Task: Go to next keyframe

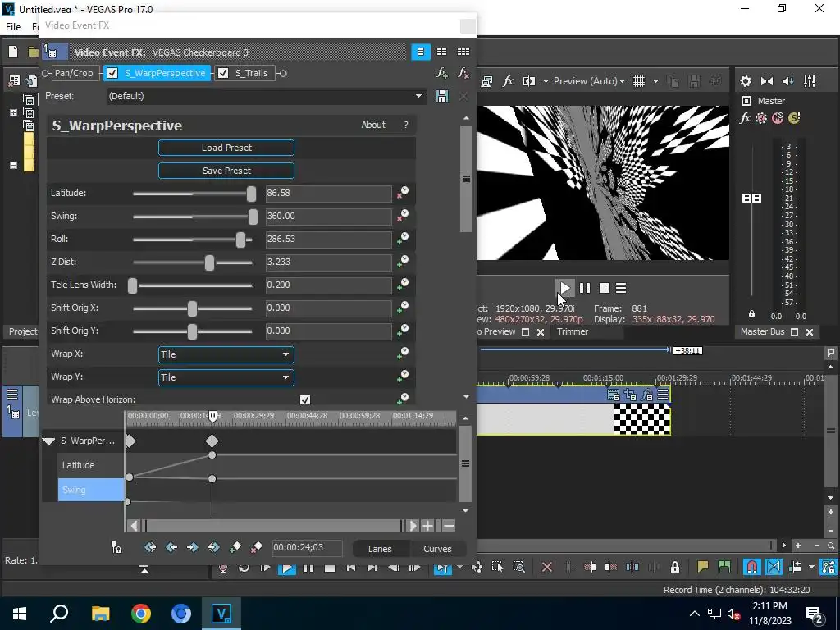Action: point(192,547)
